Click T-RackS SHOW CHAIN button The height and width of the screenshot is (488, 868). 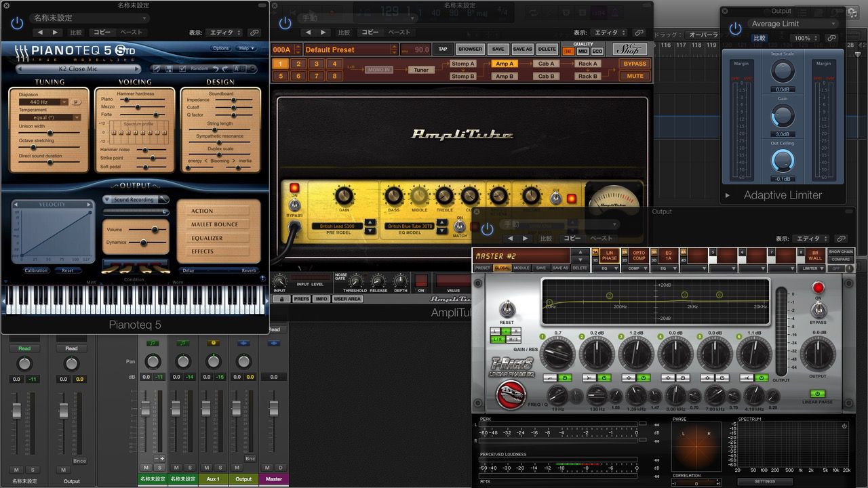pyautogui.click(x=840, y=251)
